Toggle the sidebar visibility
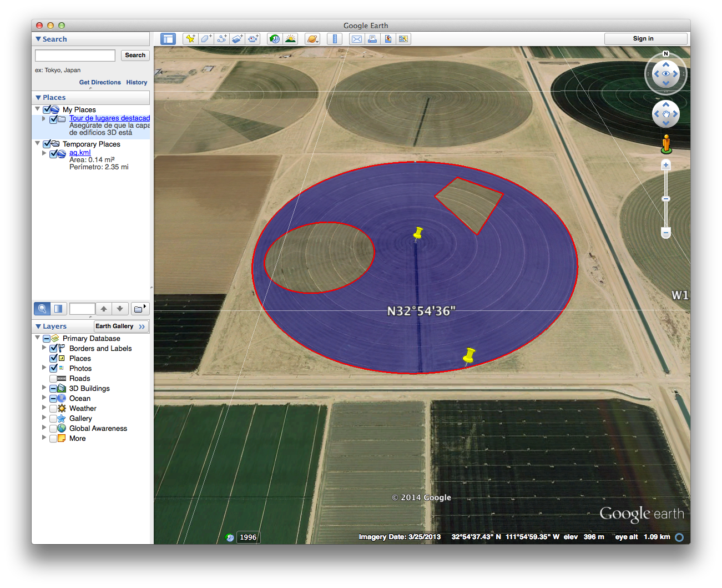 pos(168,39)
